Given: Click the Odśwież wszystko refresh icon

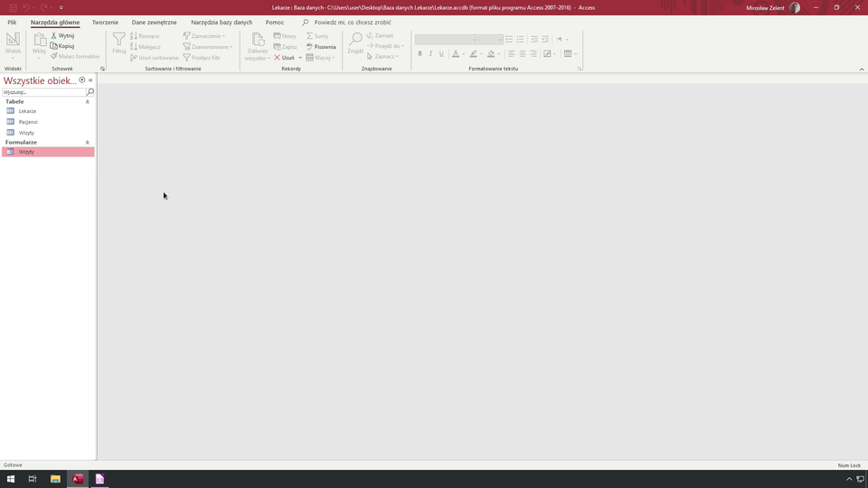Looking at the screenshot, I should [x=258, y=40].
